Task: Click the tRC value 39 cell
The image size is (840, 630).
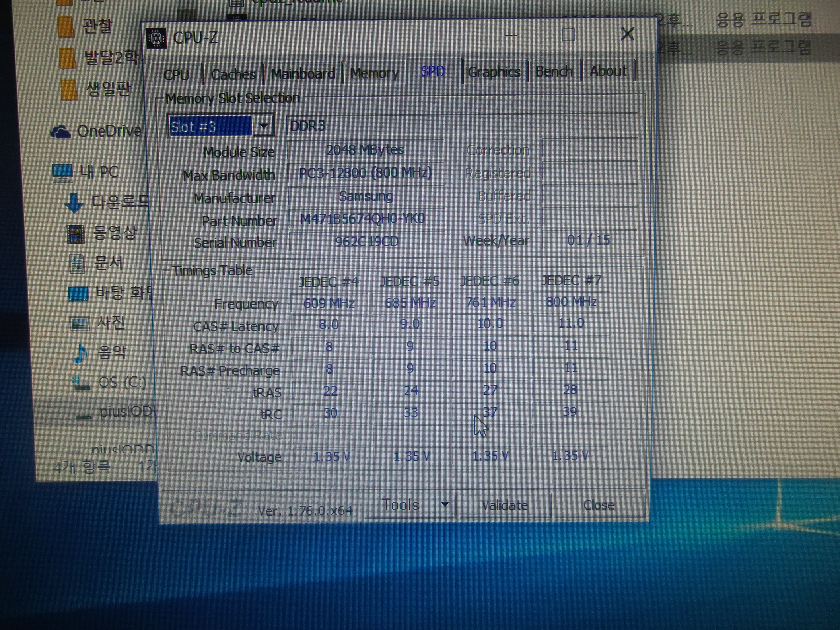Action: coord(570,412)
